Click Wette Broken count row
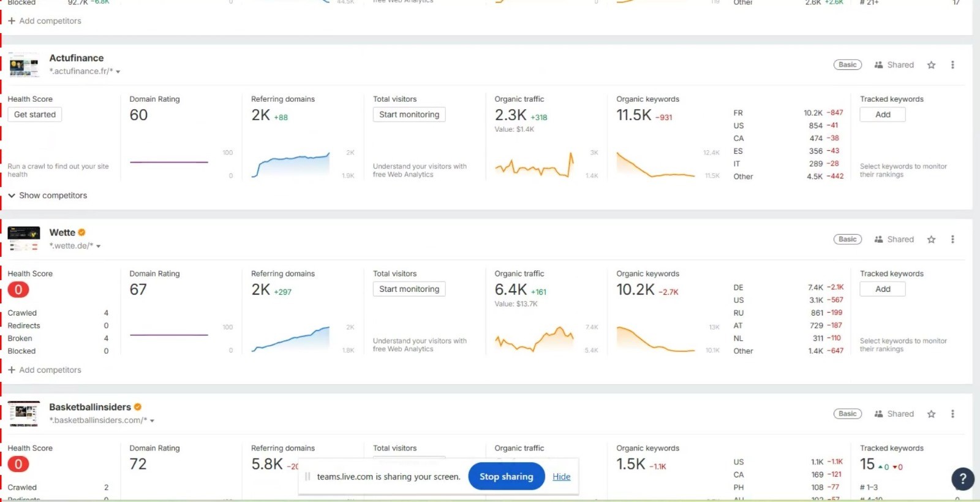 click(x=58, y=338)
